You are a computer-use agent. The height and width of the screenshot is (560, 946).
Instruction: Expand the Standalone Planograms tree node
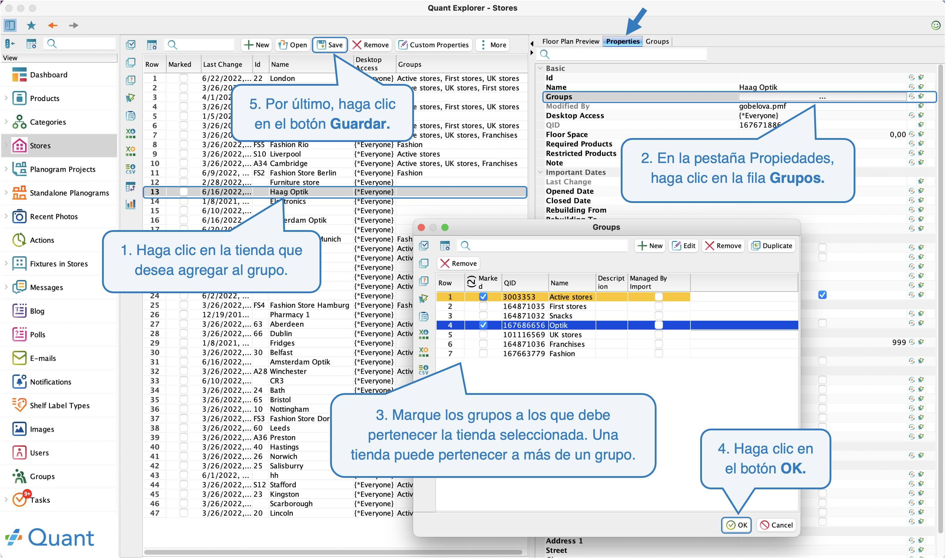(6, 192)
